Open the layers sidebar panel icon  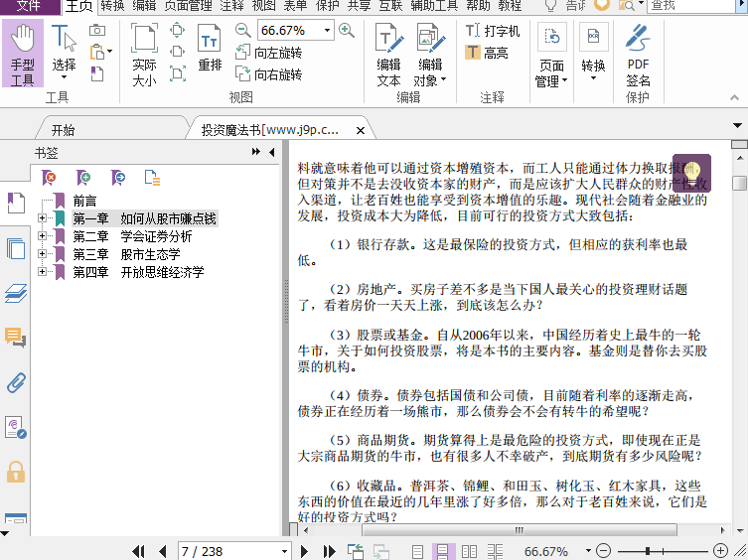pyautogui.click(x=16, y=293)
